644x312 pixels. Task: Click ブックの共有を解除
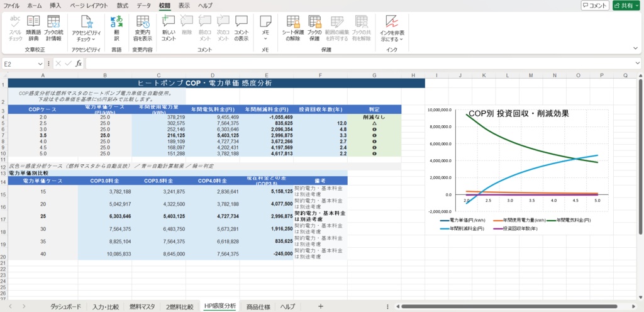click(362, 28)
